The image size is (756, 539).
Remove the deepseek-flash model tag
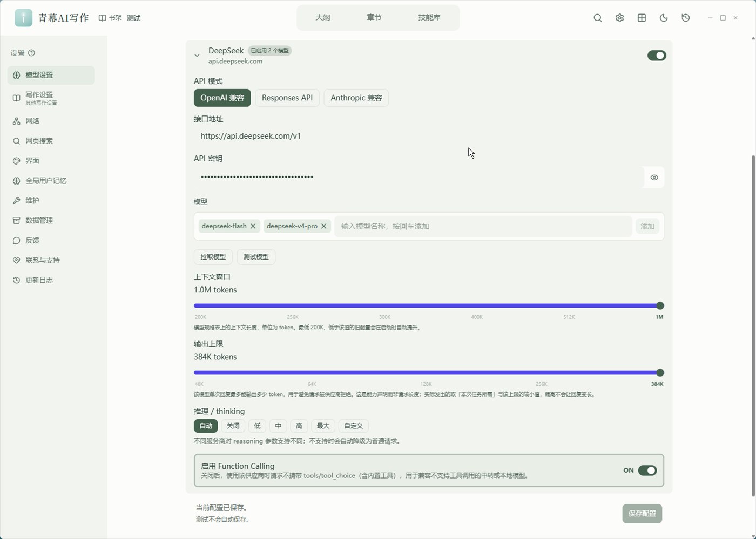click(x=253, y=226)
